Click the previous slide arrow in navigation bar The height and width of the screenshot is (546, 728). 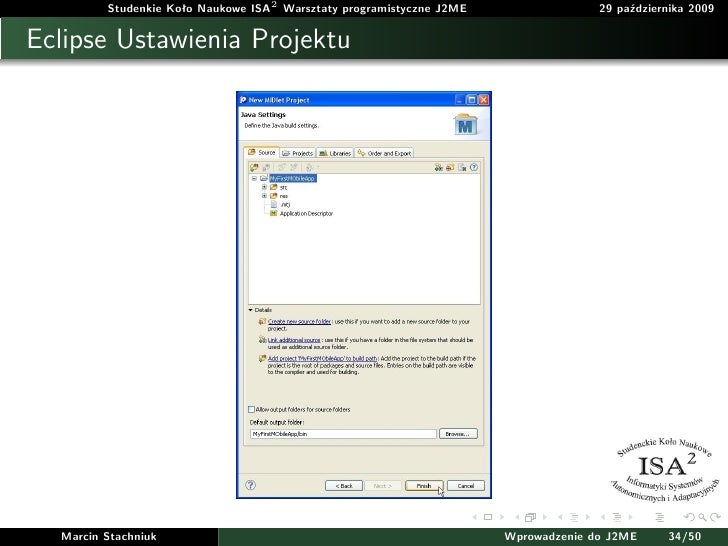coord(474,517)
